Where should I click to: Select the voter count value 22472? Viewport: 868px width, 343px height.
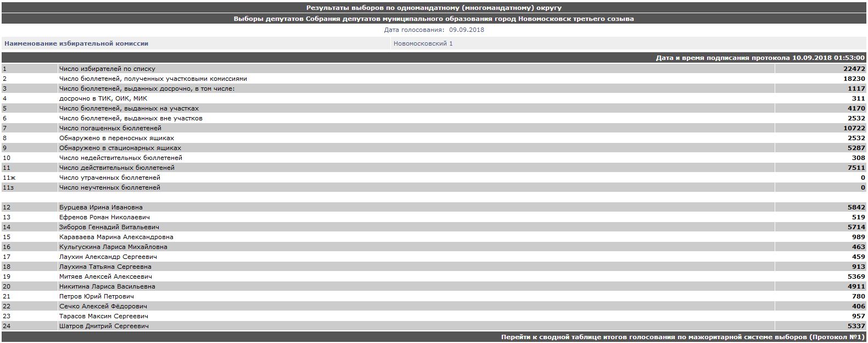point(854,69)
